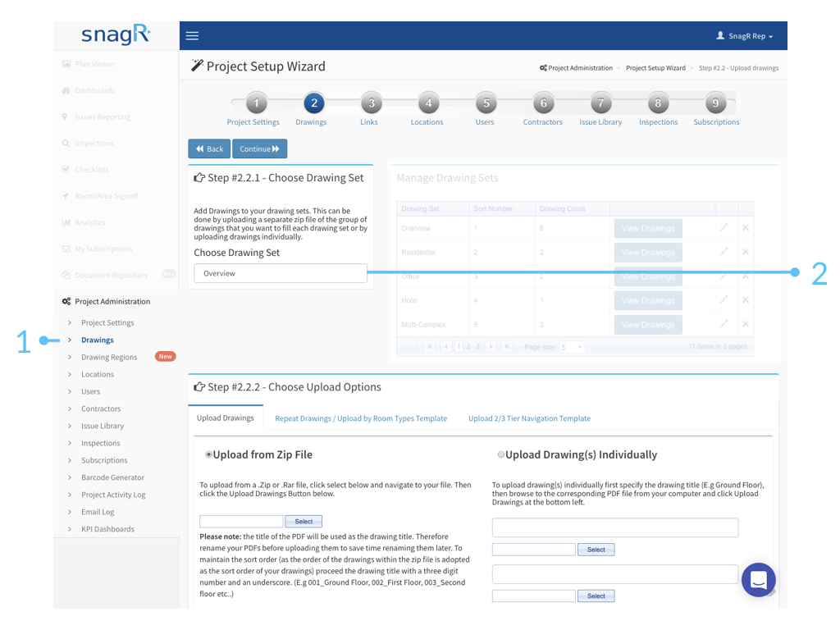Select Upload Drawing(s) Individually radio
The width and height of the screenshot is (840, 630).
501,454
